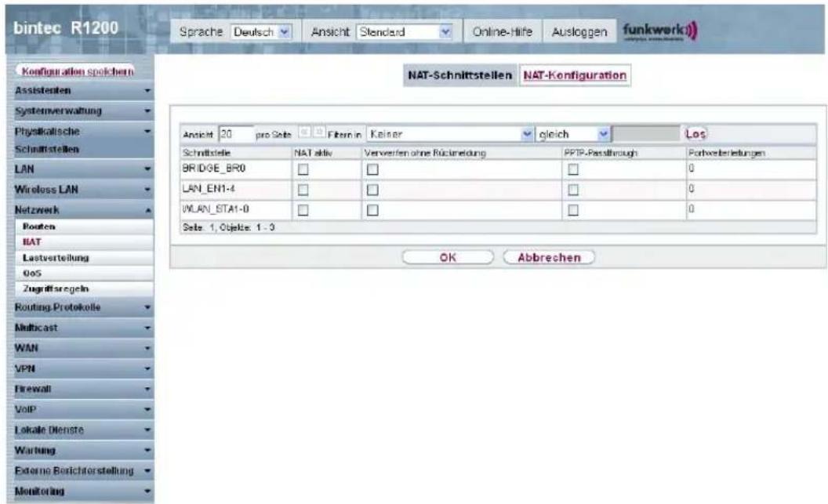Open the Ansicht Standard dropdown
This screenshot has height=504, width=828.
(x=405, y=32)
